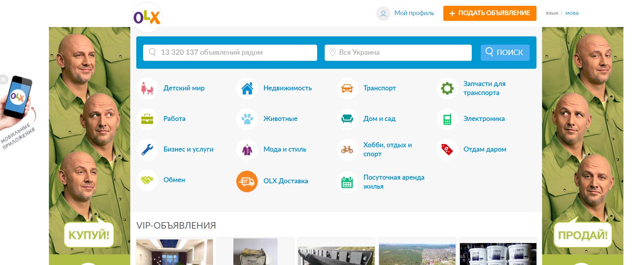Click the Хобби bicycle icon

347,149
